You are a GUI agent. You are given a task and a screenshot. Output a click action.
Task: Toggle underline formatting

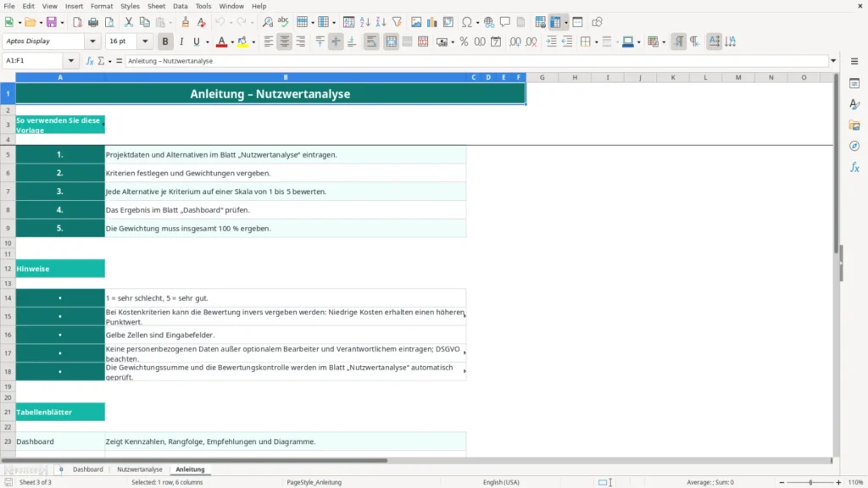[196, 42]
